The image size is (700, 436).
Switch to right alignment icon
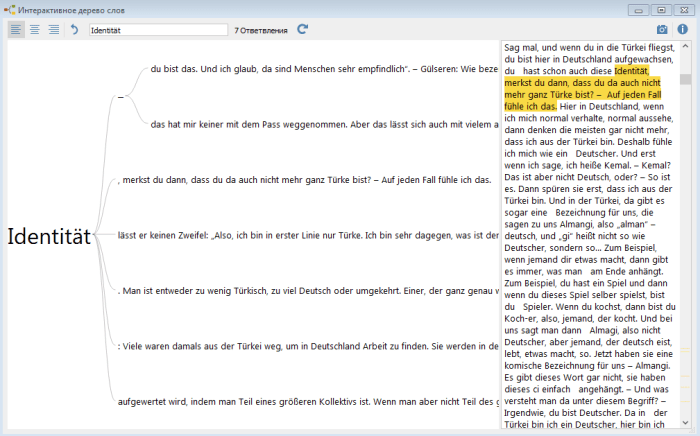click(52, 30)
